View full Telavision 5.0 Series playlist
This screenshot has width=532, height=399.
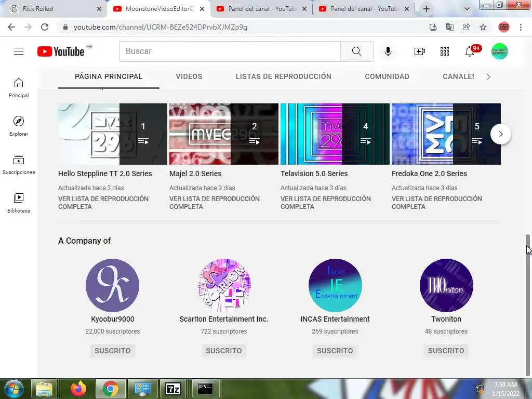pyautogui.click(x=326, y=203)
